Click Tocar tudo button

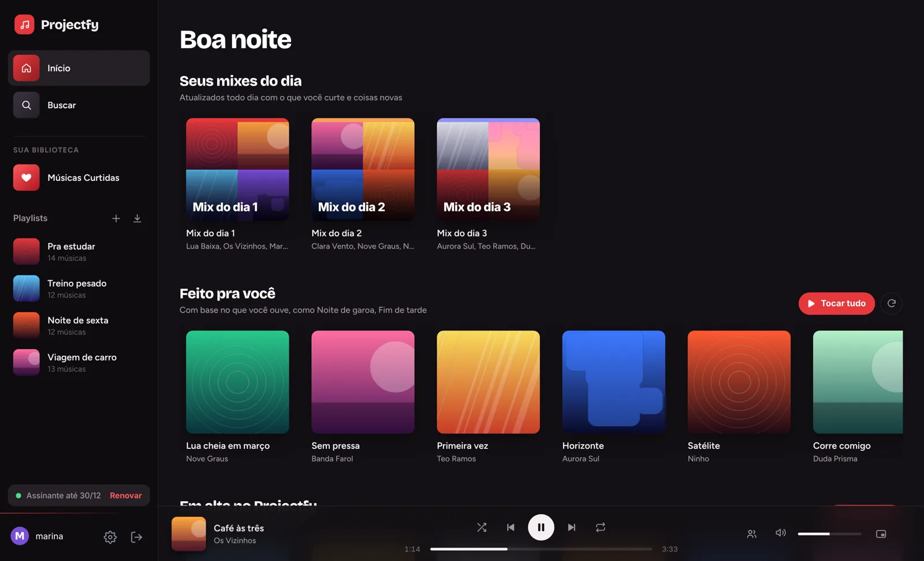tap(836, 303)
